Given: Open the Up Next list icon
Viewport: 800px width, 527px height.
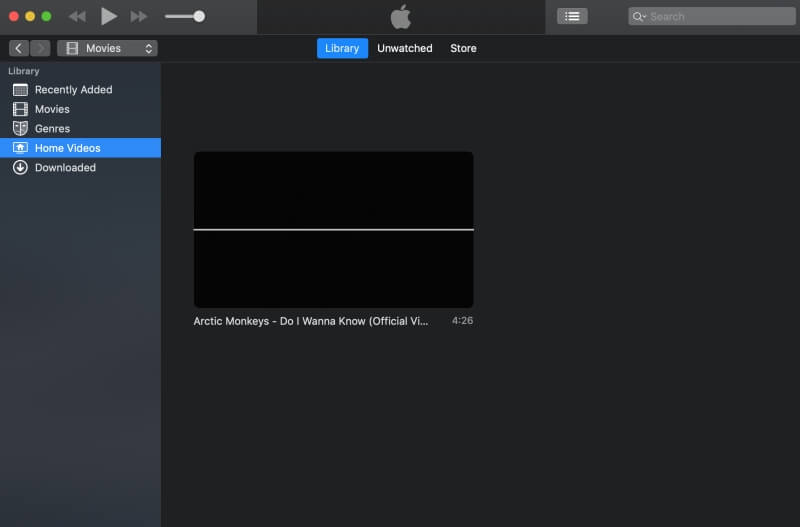Looking at the screenshot, I should coord(572,16).
